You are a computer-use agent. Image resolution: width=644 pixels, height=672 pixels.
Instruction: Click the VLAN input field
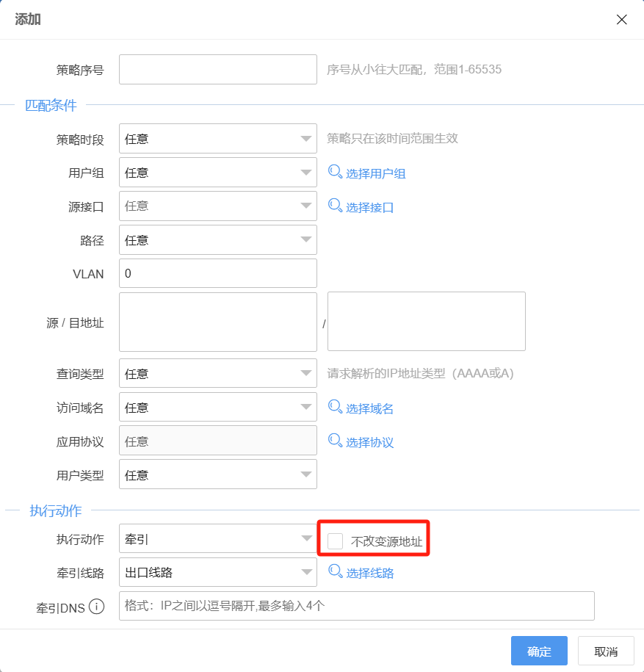coord(217,273)
